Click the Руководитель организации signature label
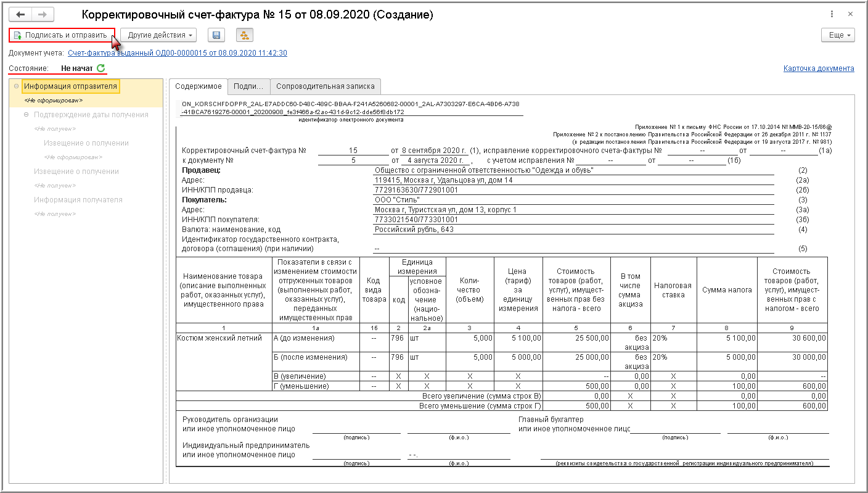The width and height of the screenshot is (868, 493). (x=230, y=420)
